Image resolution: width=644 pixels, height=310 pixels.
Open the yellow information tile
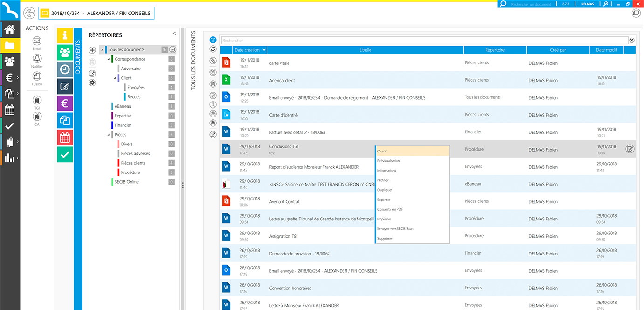coord(65,35)
